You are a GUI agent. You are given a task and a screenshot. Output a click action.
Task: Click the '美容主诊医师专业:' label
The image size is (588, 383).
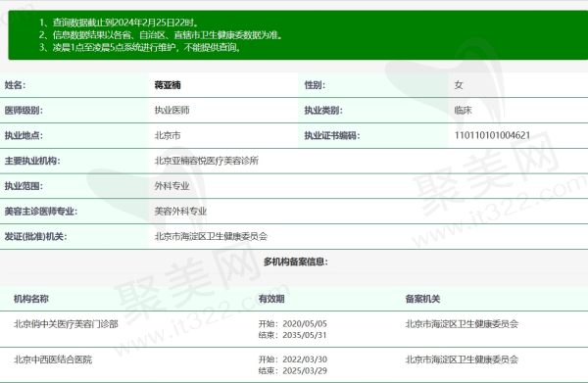click(41, 212)
